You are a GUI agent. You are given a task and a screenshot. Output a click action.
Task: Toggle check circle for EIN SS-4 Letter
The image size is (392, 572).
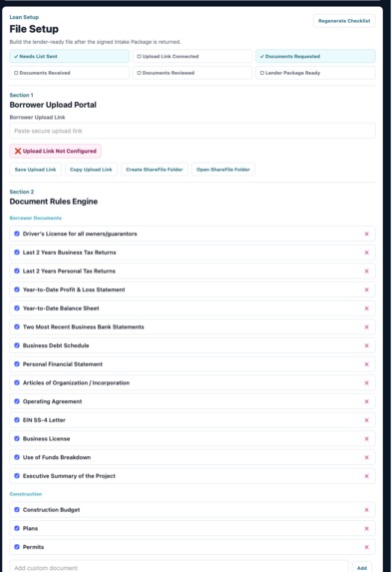pos(17,419)
